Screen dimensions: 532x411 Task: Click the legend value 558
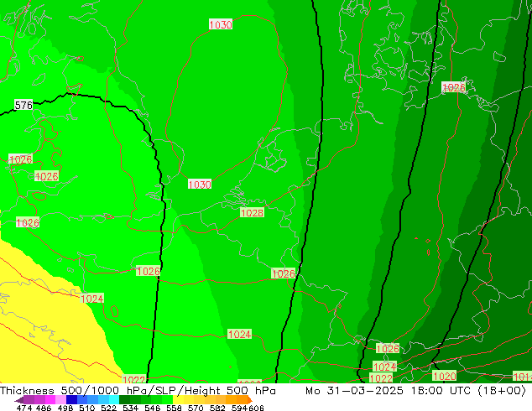[174, 408]
